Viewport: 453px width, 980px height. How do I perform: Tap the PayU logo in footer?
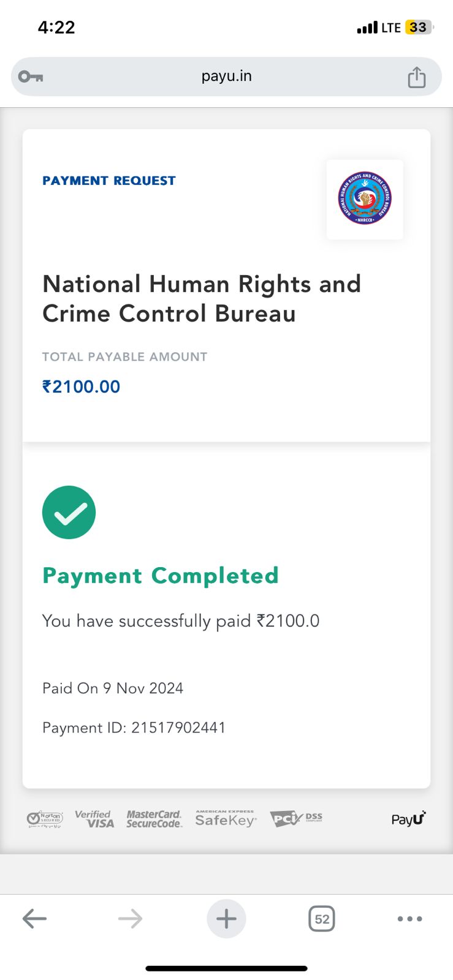tap(408, 818)
